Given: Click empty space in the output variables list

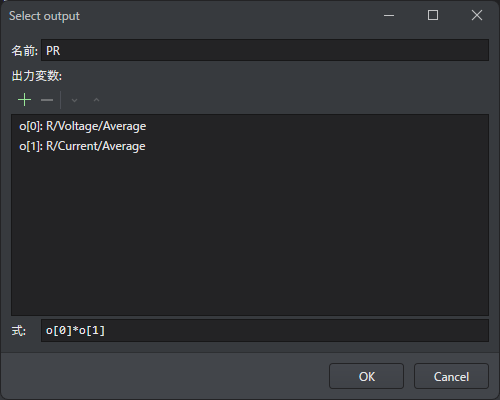Looking at the screenshot, I should 250,233.
